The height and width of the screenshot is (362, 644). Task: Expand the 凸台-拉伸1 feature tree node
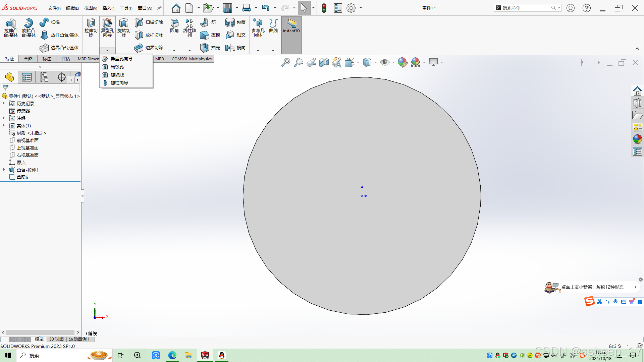pos(4,170)
